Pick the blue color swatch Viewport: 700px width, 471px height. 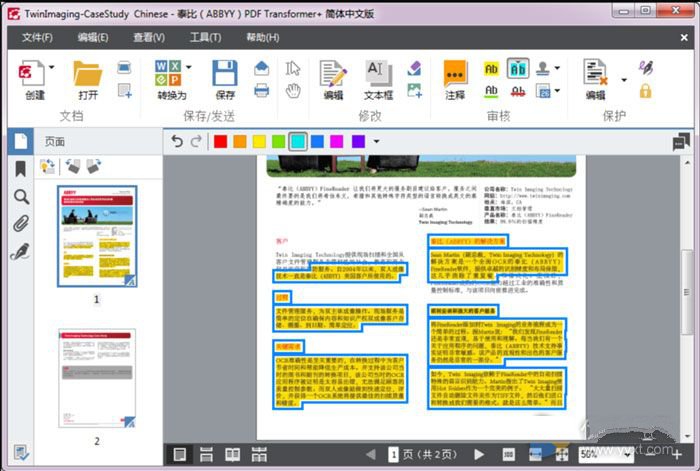317,142
